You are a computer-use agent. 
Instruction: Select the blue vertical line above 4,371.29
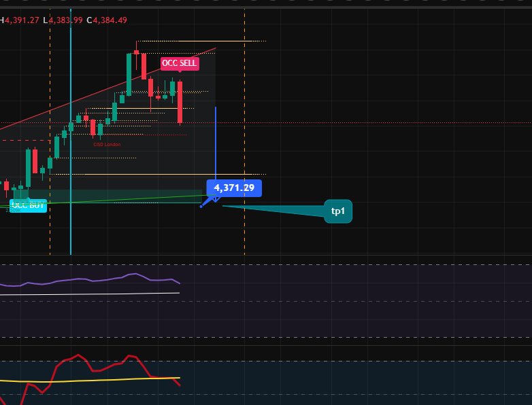[x=216, y=143]
